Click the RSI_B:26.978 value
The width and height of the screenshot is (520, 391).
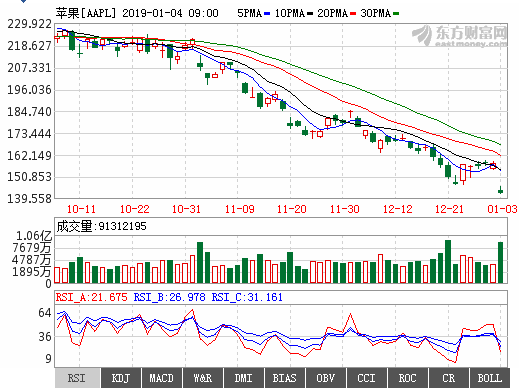pyautogui.click(x=170, y=297)
